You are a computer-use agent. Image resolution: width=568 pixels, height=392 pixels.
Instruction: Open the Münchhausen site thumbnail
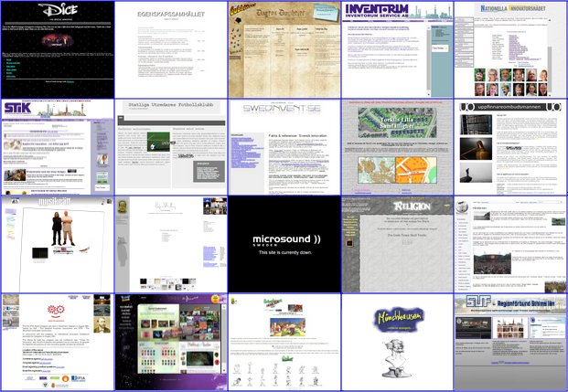pyautogui.click(x=397, y=342)
